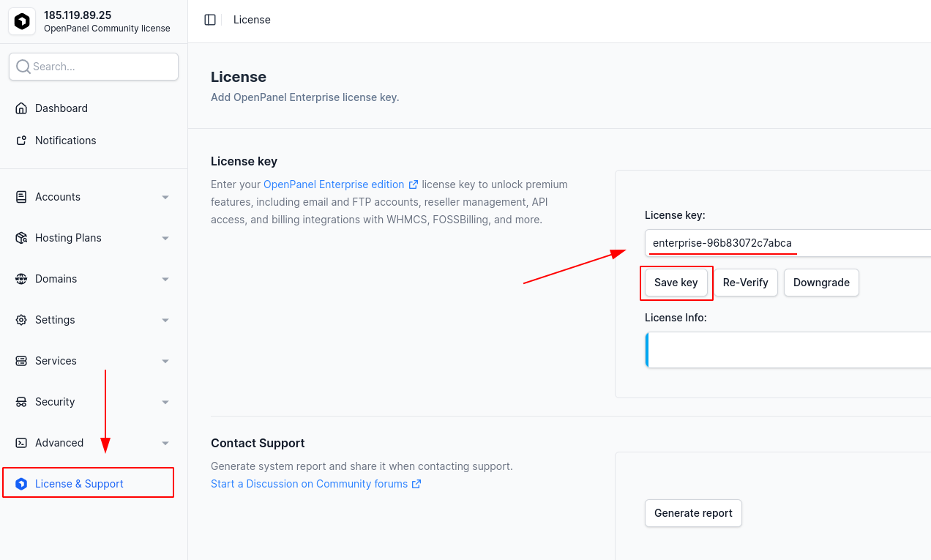The width and height of the screenshot is (931, 560).
Task: Expand the Domains menu
Action: 165,278
